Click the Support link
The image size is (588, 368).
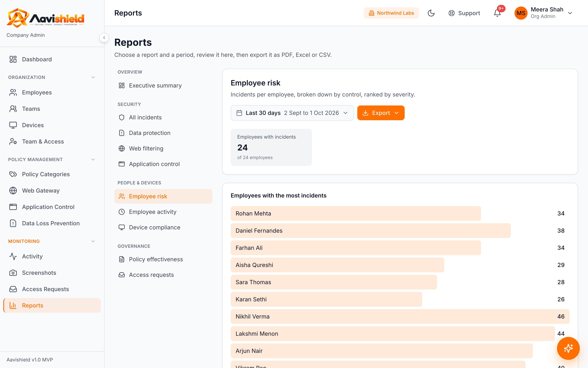click(x=464, y=13)
